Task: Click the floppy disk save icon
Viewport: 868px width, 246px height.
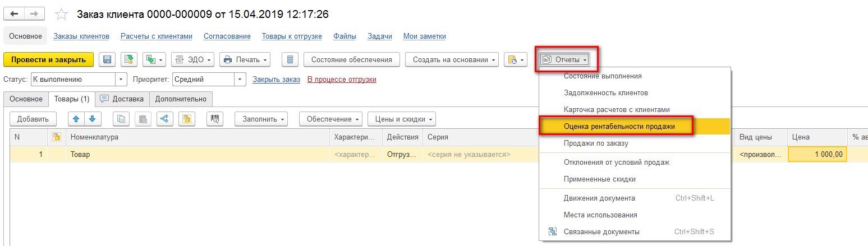Action: (x=107, y=59)
